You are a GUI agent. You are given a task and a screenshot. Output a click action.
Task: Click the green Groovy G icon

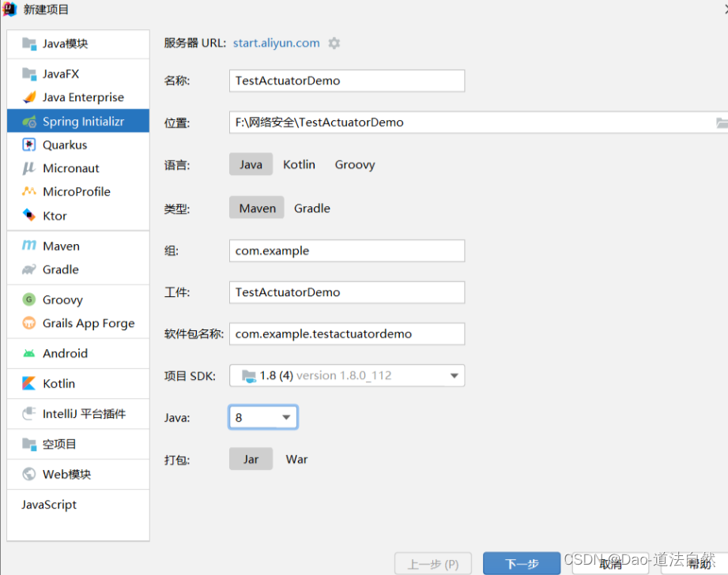29,299
